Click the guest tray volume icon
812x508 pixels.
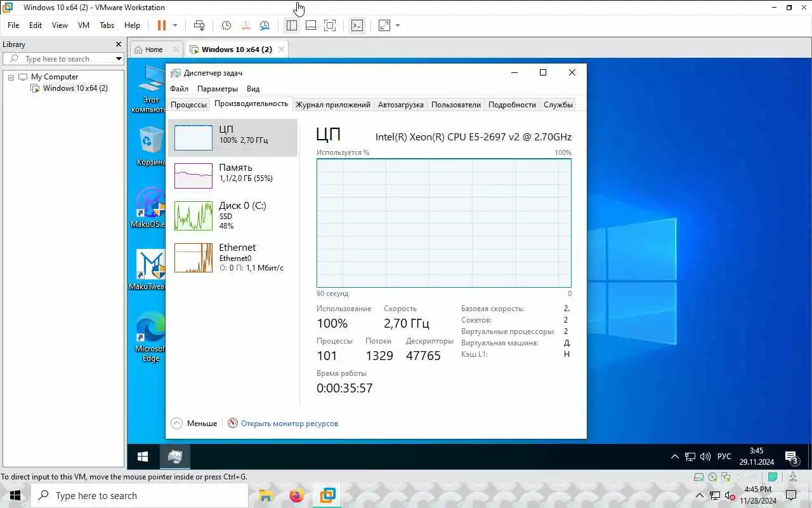tap(705, 457)
